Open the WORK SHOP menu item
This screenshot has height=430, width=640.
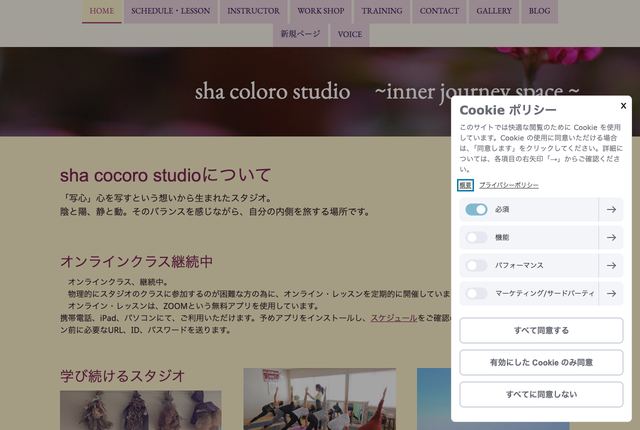(x=321, y=11)
